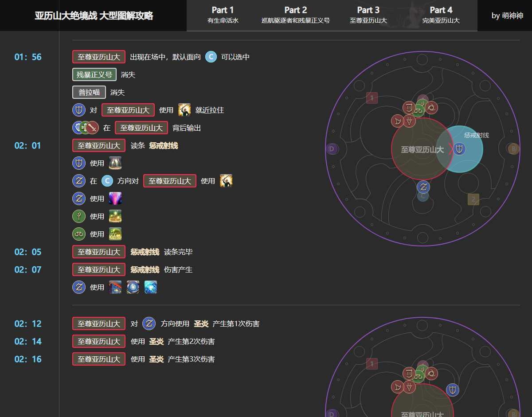Click the 至尊亚历山大 tag in the 02:16 row
Screen dimensions: 532x417
[99, 359]
